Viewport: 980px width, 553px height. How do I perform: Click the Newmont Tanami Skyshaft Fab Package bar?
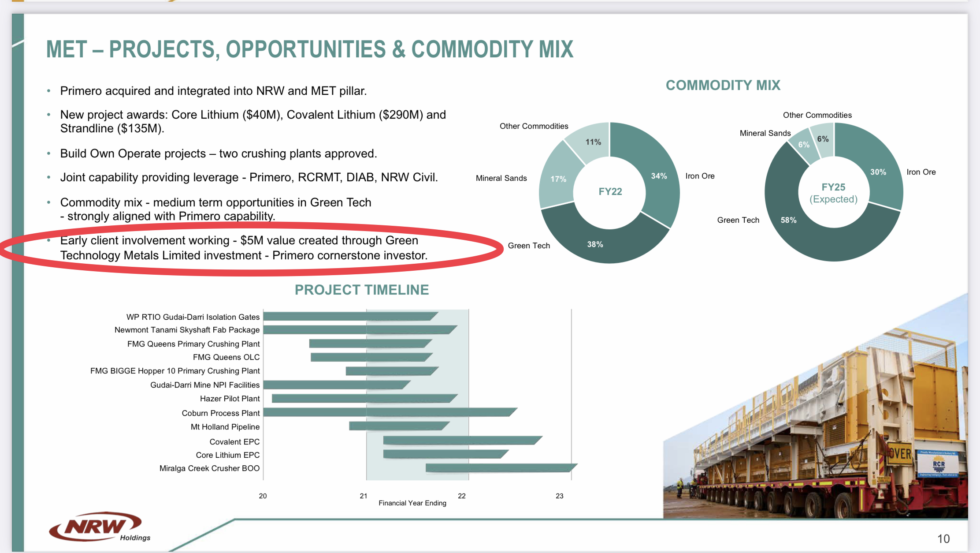pos(360,329)
